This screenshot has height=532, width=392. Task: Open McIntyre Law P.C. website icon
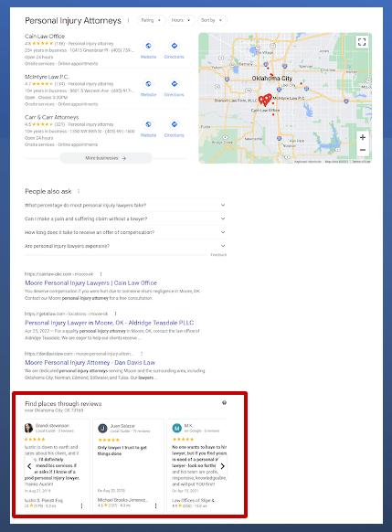tap(148, 84)
